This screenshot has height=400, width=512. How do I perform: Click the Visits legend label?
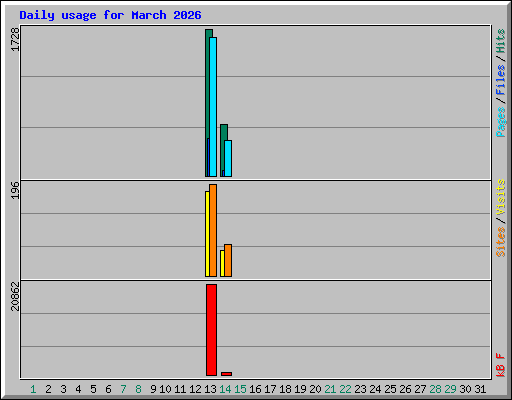coord(501,197)
